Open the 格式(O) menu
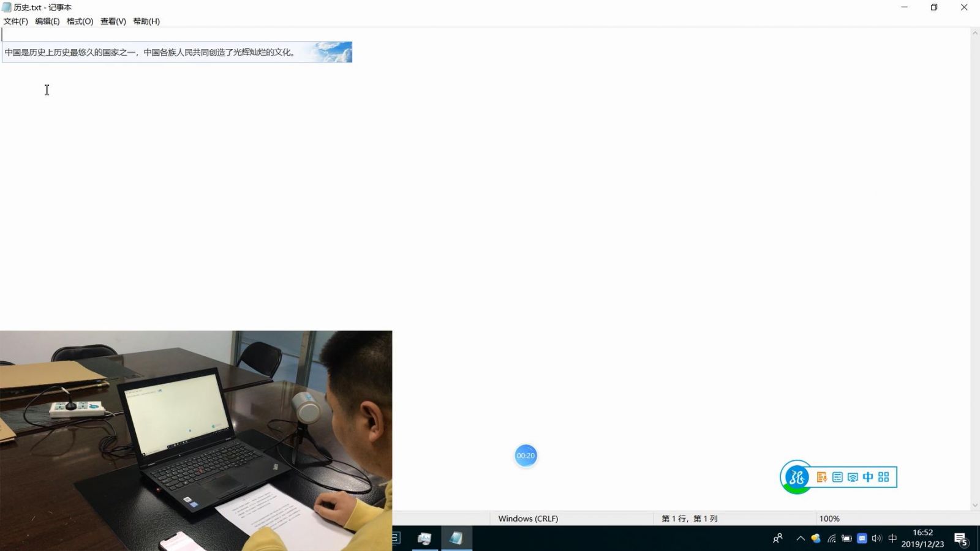Image resolution: width=980 pixels, height=551 pixels. [80, 21]
